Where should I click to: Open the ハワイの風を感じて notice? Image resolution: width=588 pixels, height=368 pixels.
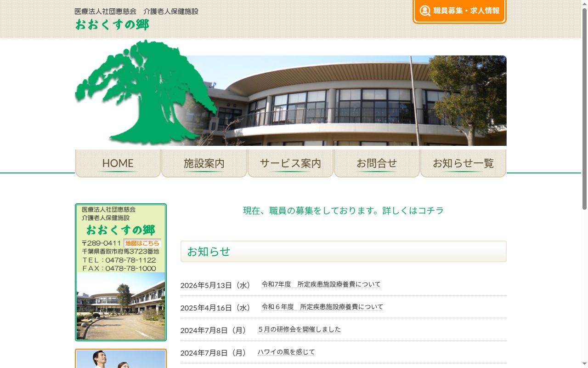(286, 352)
